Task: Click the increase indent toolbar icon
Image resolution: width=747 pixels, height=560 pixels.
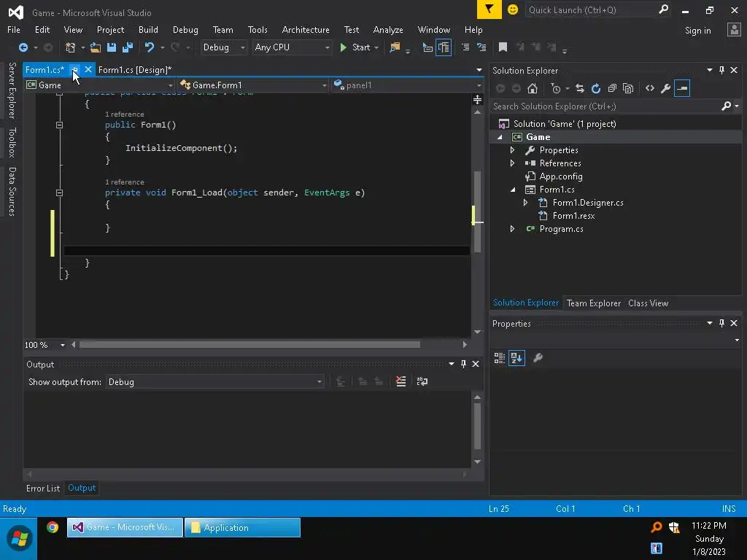Action: pyautogui.click(x=481, y=47)
